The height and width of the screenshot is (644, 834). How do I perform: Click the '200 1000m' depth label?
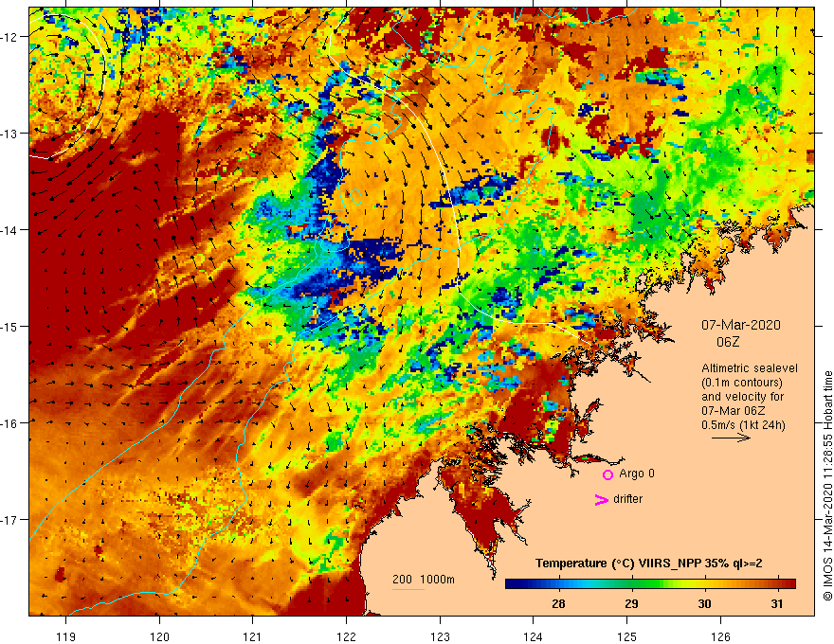point(424,580)
